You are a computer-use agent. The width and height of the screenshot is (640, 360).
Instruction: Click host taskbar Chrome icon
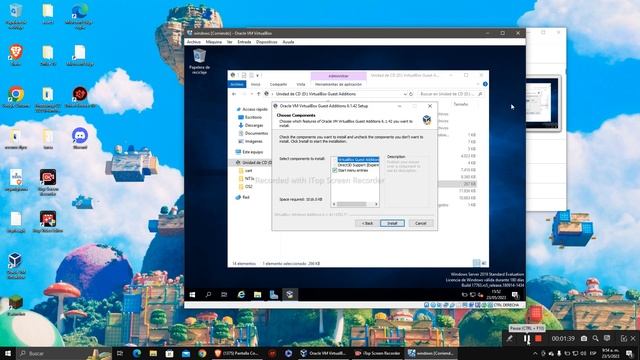click(202, 353)
